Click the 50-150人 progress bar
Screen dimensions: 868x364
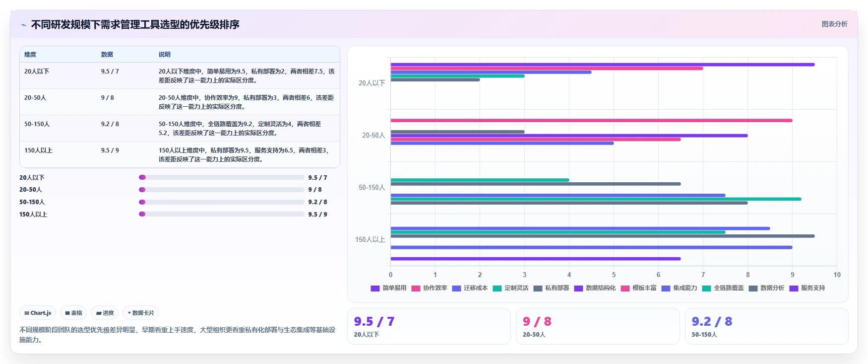221,202
